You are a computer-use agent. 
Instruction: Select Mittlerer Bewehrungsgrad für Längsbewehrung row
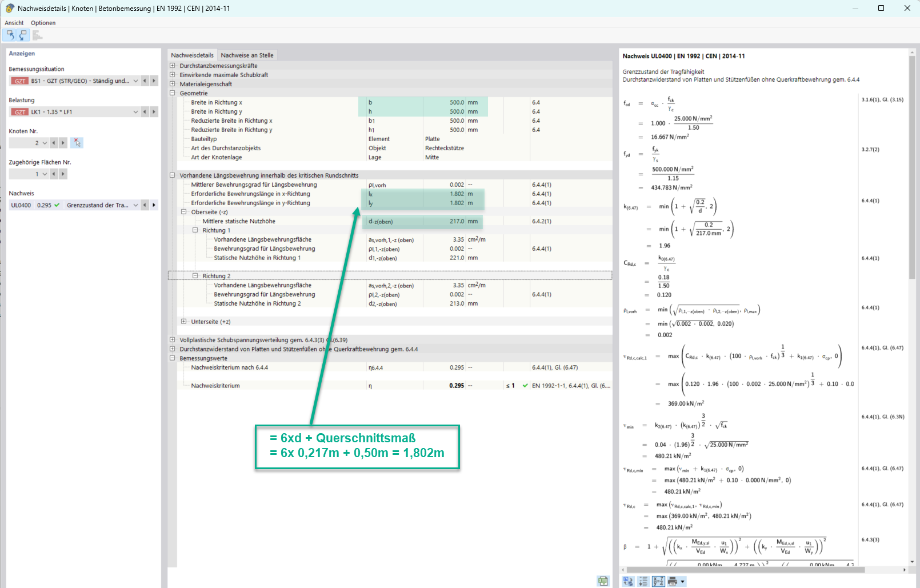[x=395, y=185]
